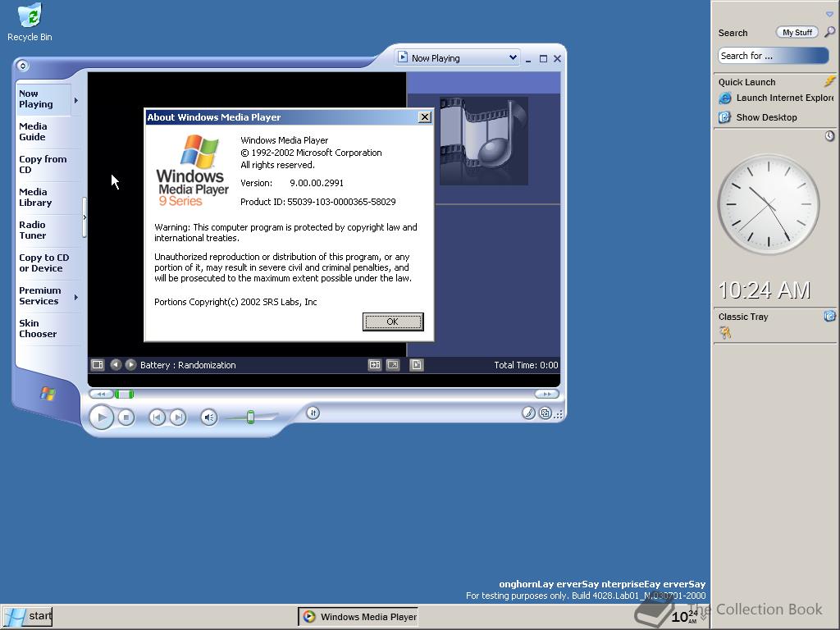The width and height of the screenshot is (840, 630).
Task: Click the analog clock face in sidebar
Action: click(x=768, y=204)
